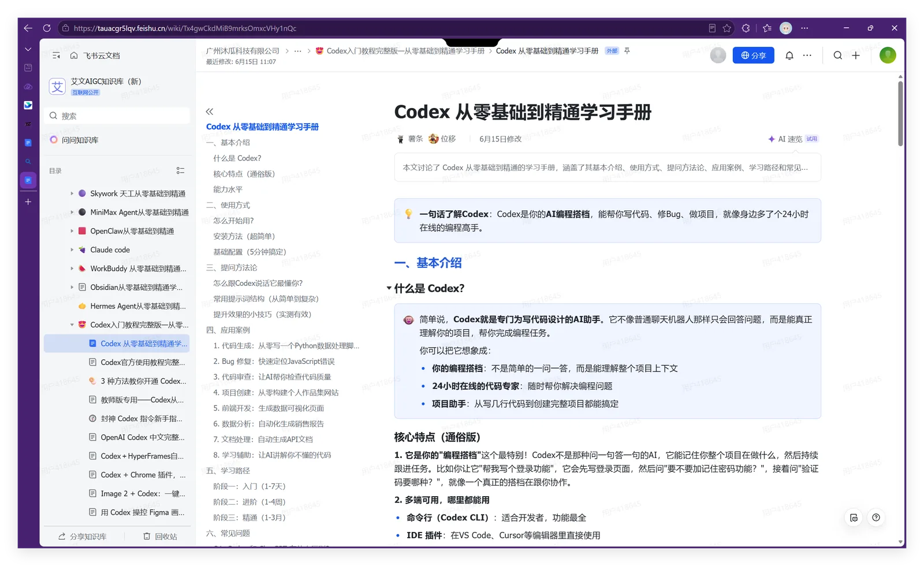Click the AI summary text box

pyautogui.click(x=608, y=167)
